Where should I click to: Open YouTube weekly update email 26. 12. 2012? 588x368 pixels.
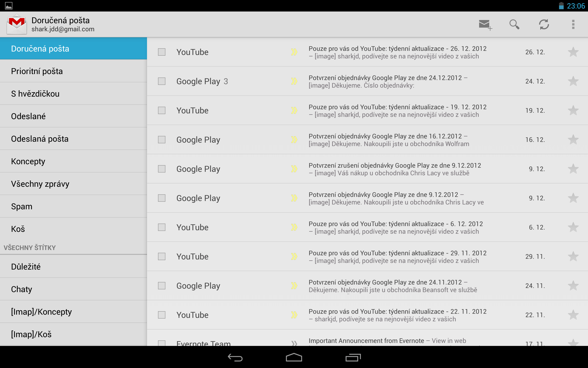tap(367, 52)
